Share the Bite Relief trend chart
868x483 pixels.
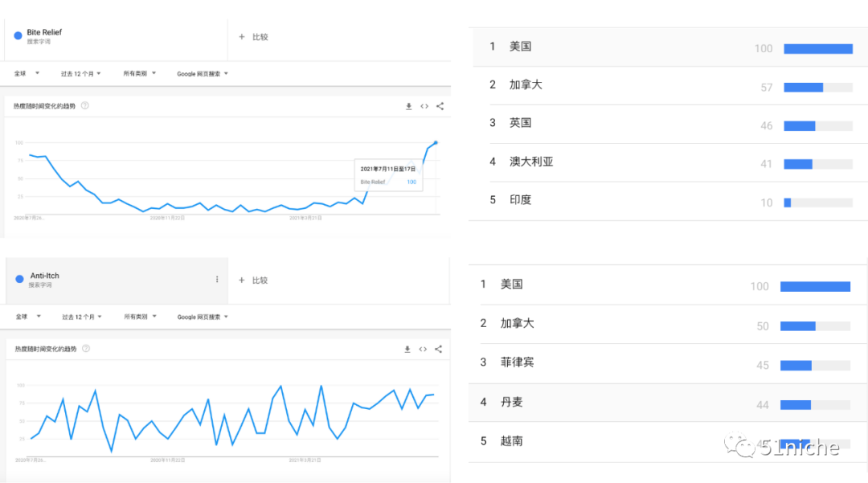(x=440, y=105)
